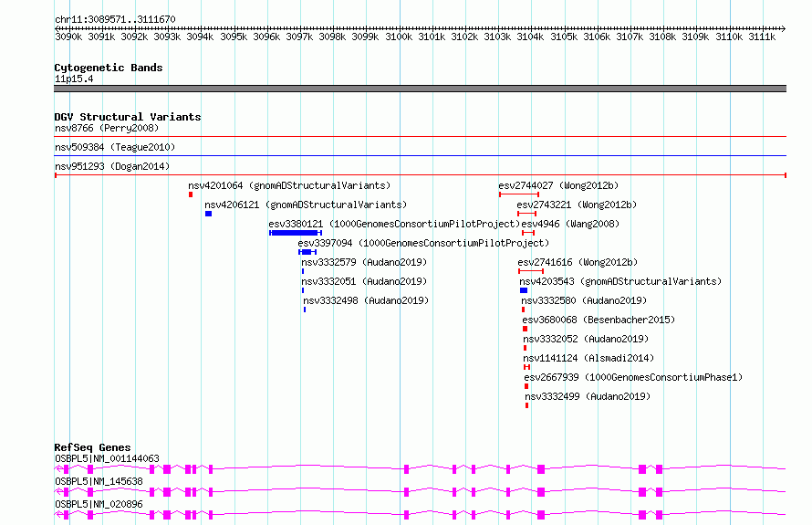Click variant label nsv3332051 (Audano2019)
Viewport: 812px width, 525px height.
[364, 281]
